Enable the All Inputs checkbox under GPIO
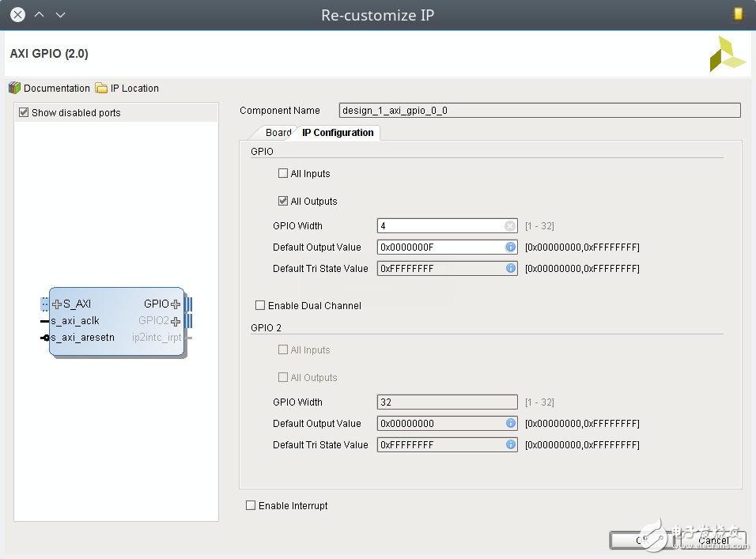The width and height of the screenshot is (756, 559). click(x=283, y=174)
